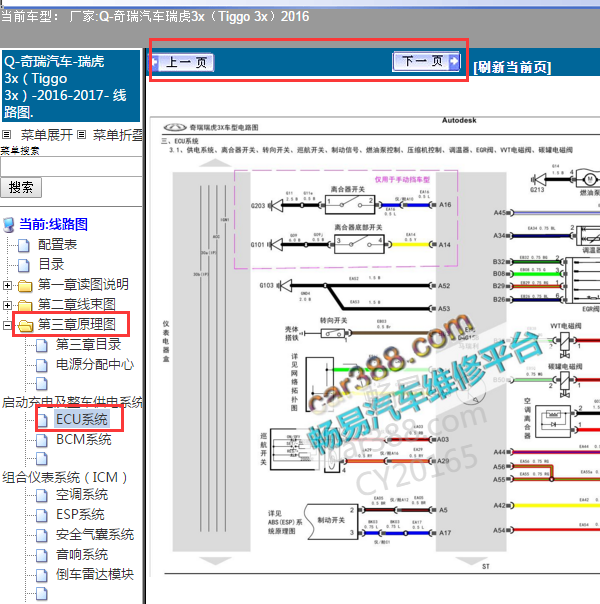600x604 pixels.
Task: Click the open folder icon of 第三章原理图
Action: click(25, 326)
